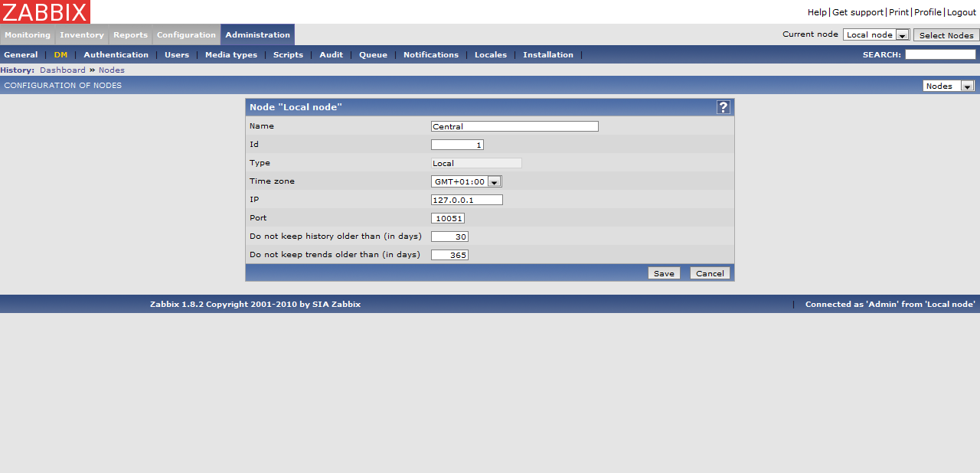This screenshot has height=473, width=980.
Task: Click the Get support link
Action: pyautogui.click(x=857, y=12)
